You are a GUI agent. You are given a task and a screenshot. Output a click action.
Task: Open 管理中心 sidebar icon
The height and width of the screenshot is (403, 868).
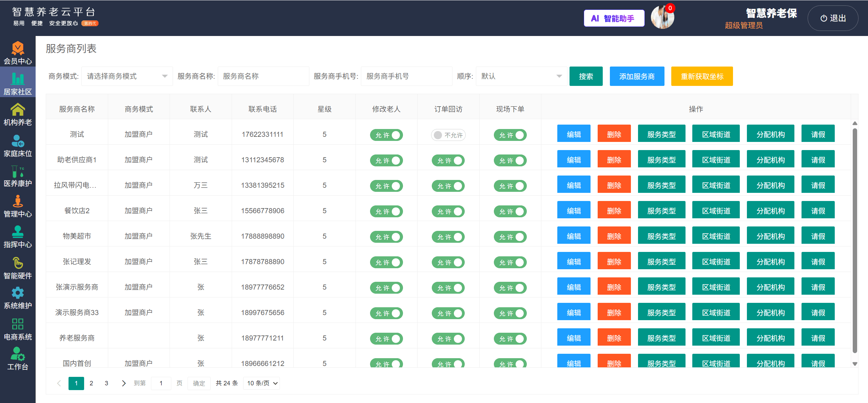18,201
